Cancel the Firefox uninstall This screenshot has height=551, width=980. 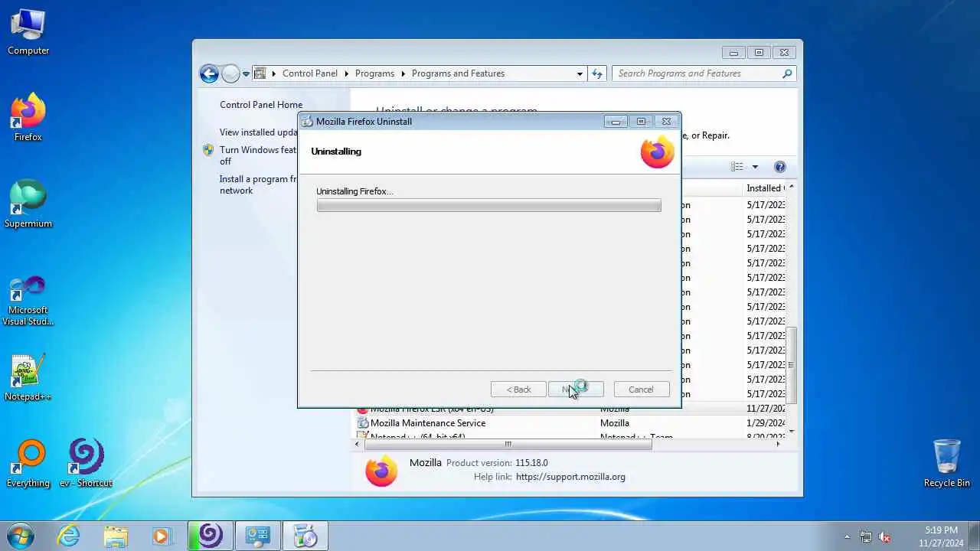[x=642, y=390]
